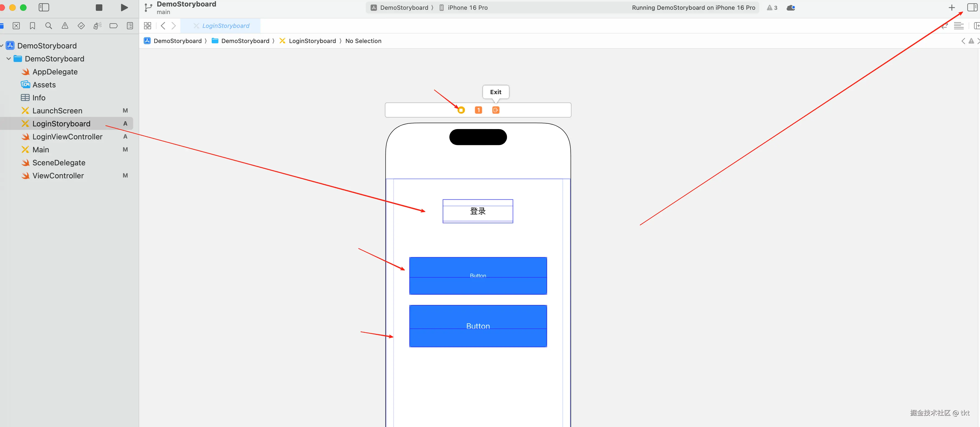980x427 pixels.
Task: Stop the running app
Action: click(x=99, y=8)
